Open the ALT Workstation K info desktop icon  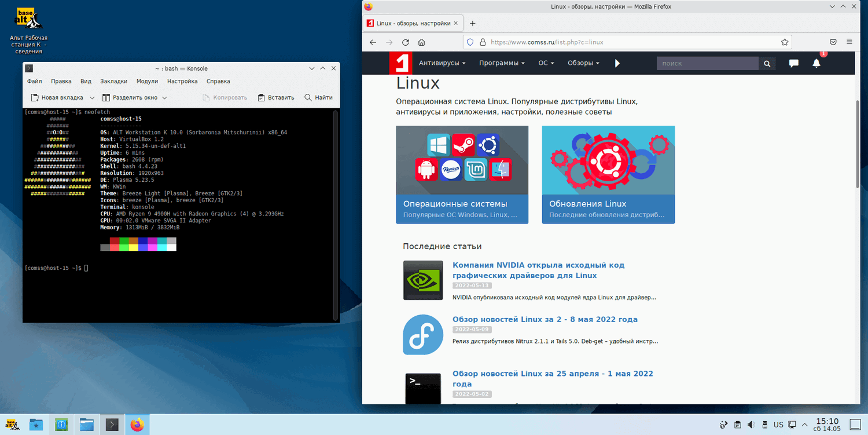(28, 30)
